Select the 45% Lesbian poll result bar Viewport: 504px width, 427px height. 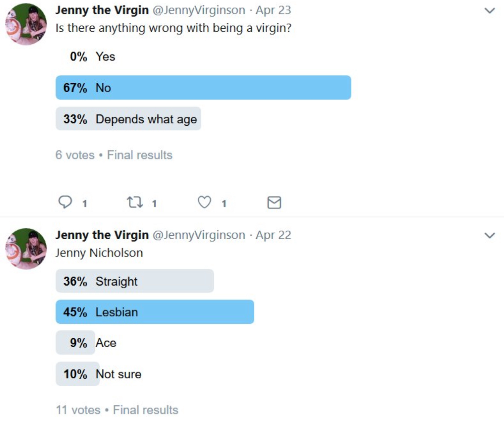(x=155, y=312)
